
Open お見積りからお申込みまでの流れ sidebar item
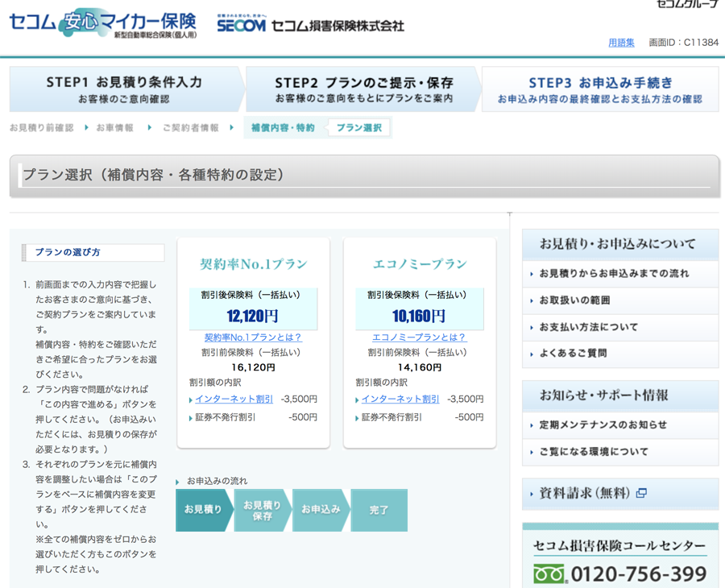(614, 274)
